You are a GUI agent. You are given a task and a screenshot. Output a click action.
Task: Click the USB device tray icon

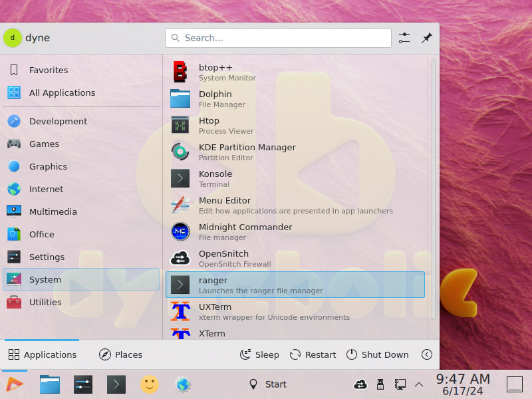pos(380,384)
